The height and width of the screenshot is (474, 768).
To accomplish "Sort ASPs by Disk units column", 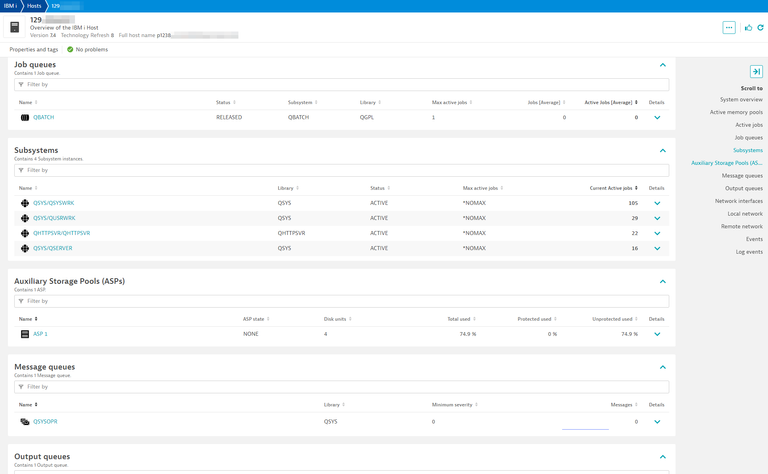I will tap(337, 319).
